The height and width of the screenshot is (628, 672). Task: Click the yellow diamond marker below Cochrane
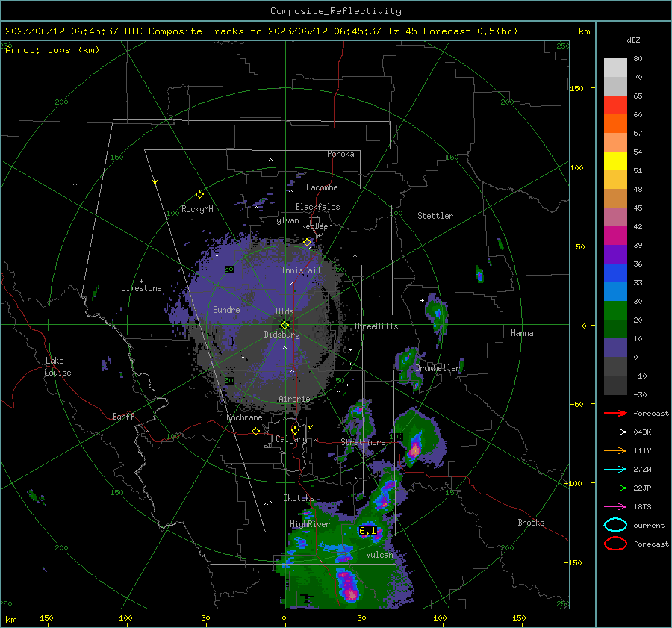pos(255,431)
